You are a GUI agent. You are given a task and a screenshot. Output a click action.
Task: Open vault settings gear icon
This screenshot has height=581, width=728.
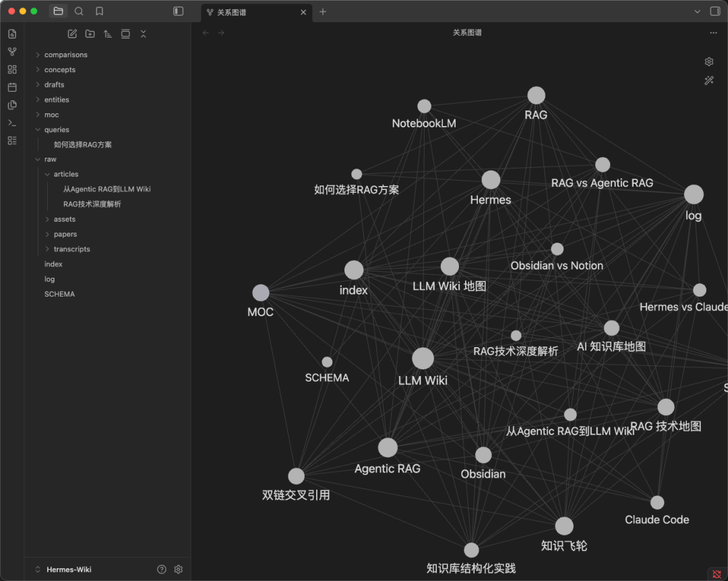[178, 570]
